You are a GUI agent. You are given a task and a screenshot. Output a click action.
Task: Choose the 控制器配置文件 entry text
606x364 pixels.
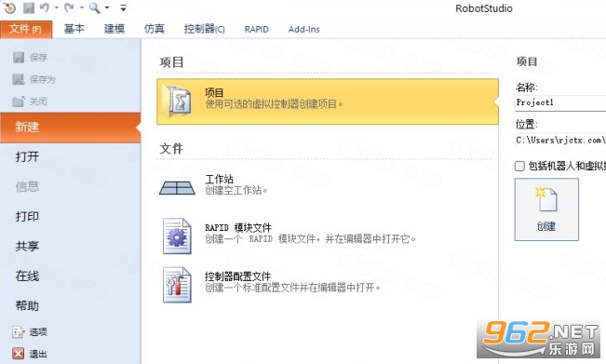pos(293,282)
